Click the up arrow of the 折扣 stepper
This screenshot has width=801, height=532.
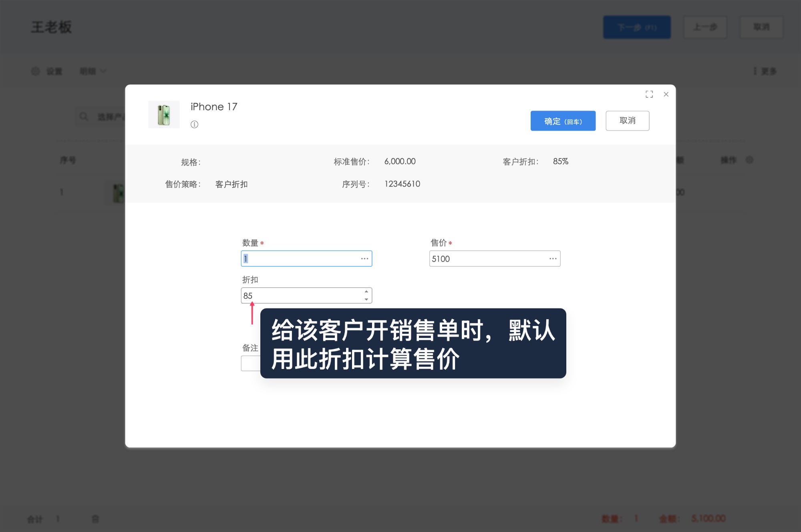366,292
